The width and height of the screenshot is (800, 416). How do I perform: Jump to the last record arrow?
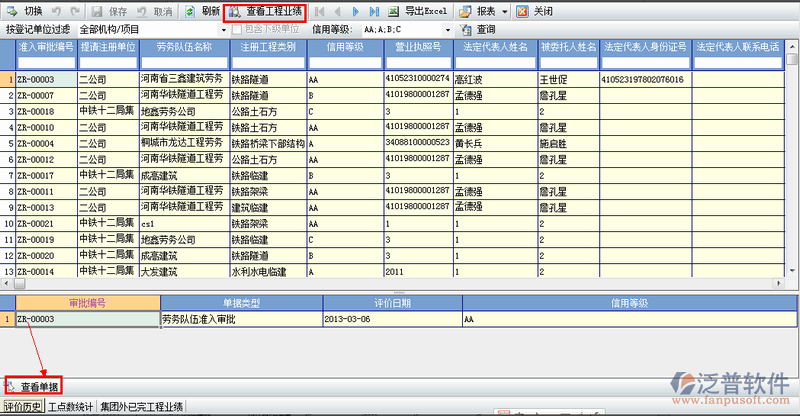point(373,11)
